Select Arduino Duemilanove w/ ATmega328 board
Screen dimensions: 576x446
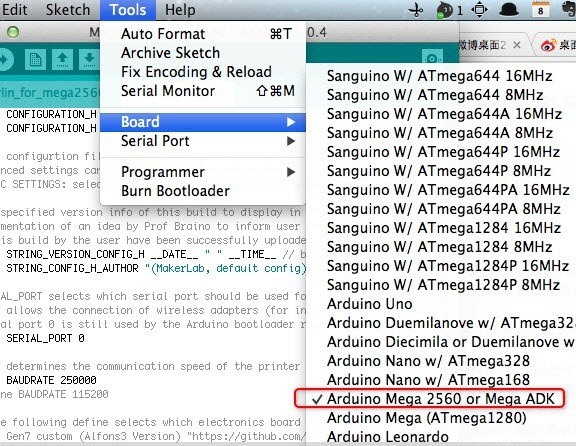coord(441,323)
